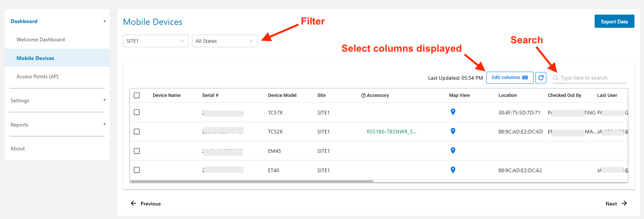Click the refresh icon beside Edit columns

tap(541, 78)
